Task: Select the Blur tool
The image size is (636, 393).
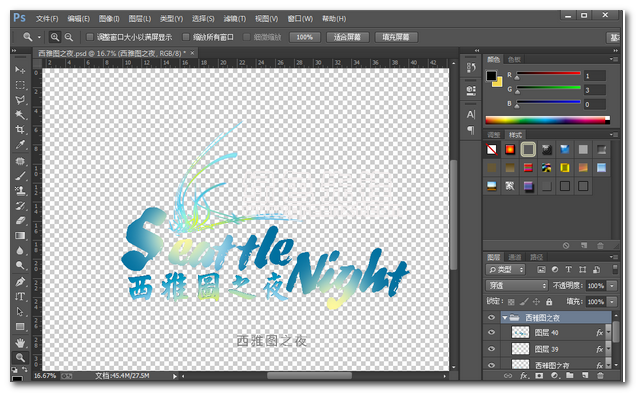Action: tap(20, 251)
